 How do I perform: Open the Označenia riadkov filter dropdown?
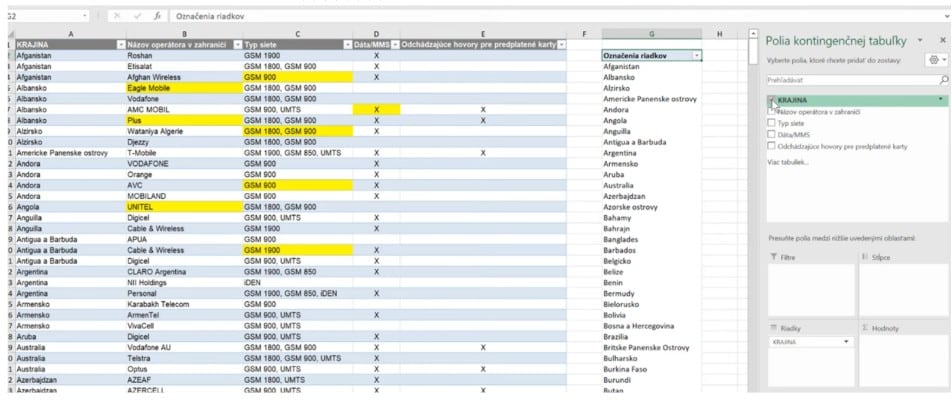click(x=696, y=55)
